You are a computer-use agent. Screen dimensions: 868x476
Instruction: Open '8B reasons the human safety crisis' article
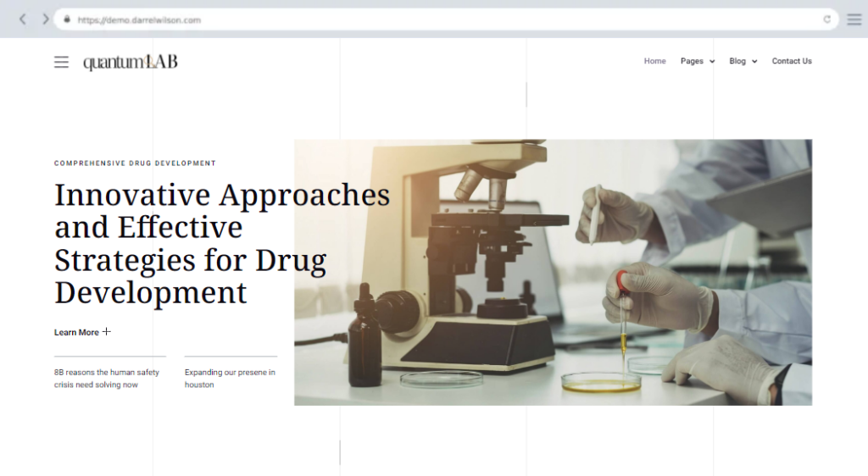pyautogui.click(x=107, y=379)
